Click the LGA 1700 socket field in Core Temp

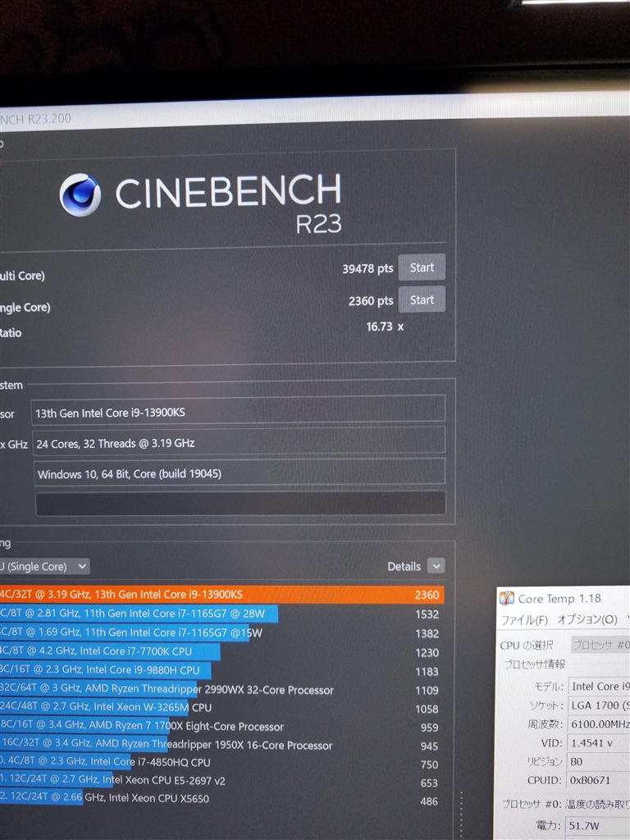(599, 705)
